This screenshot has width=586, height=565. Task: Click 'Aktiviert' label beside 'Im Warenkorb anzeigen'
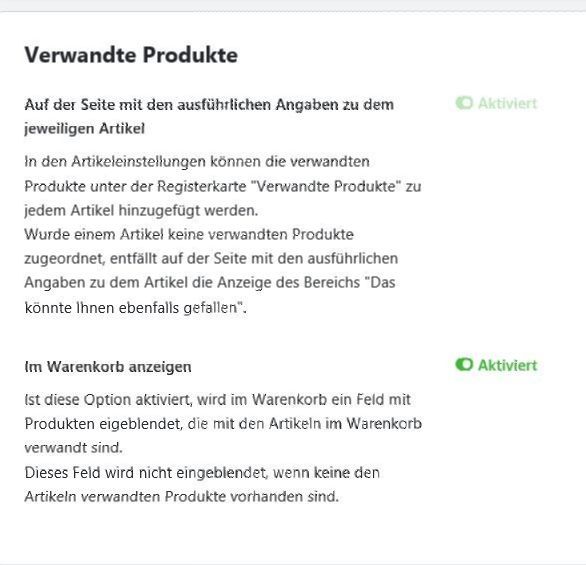(508, 365)
